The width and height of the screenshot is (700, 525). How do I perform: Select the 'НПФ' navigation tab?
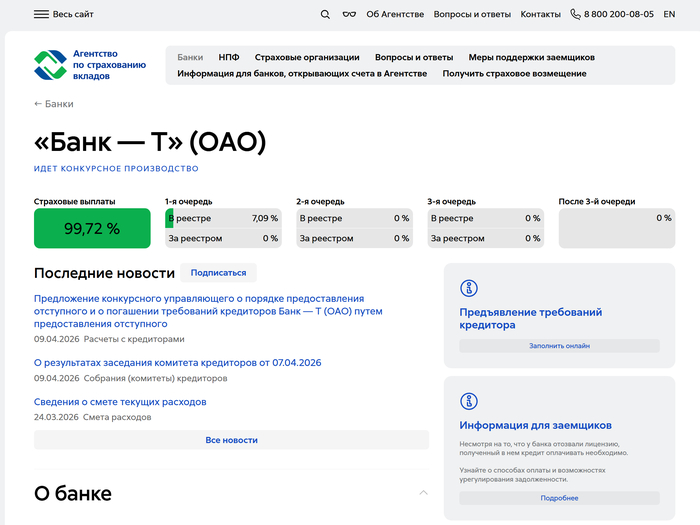tap(229, 57)
